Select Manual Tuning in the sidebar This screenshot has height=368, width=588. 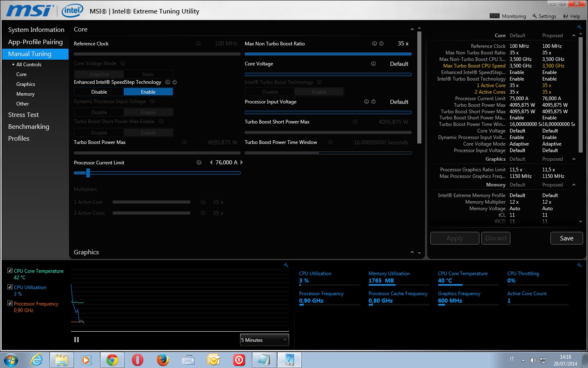click(36, 54)
